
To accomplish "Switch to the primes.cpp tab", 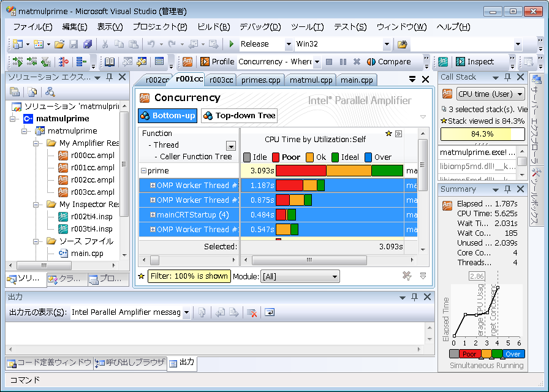I will (x=261, y=80).
